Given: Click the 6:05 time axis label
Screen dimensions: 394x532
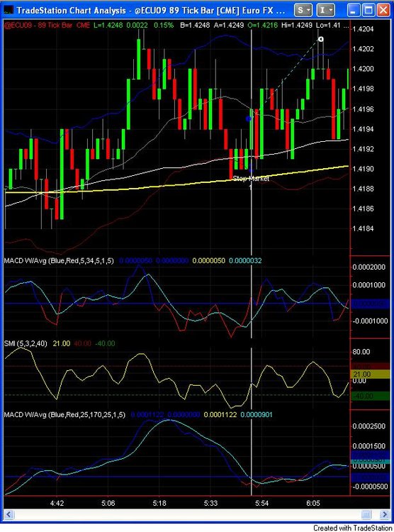Looking at the screenshot, I should coord(313,503).
